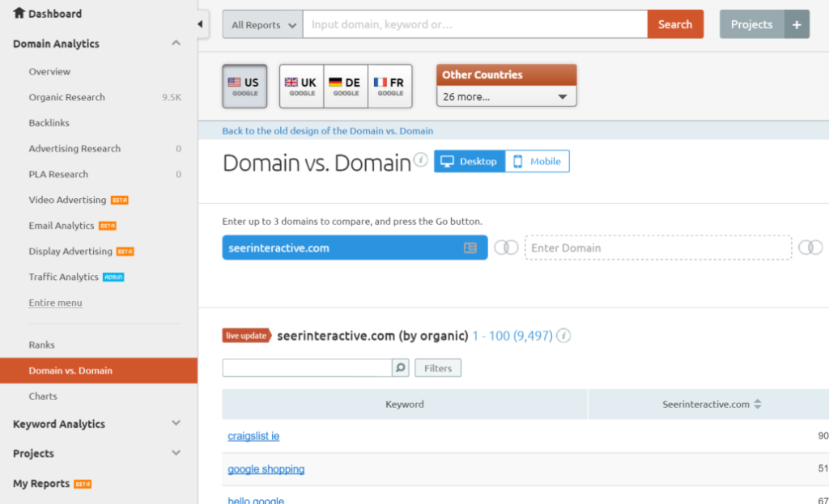Click the info icon beside Domain vs. Domain
The width and height of the screenshot is (829, 504).
click(x=420, y=159)
